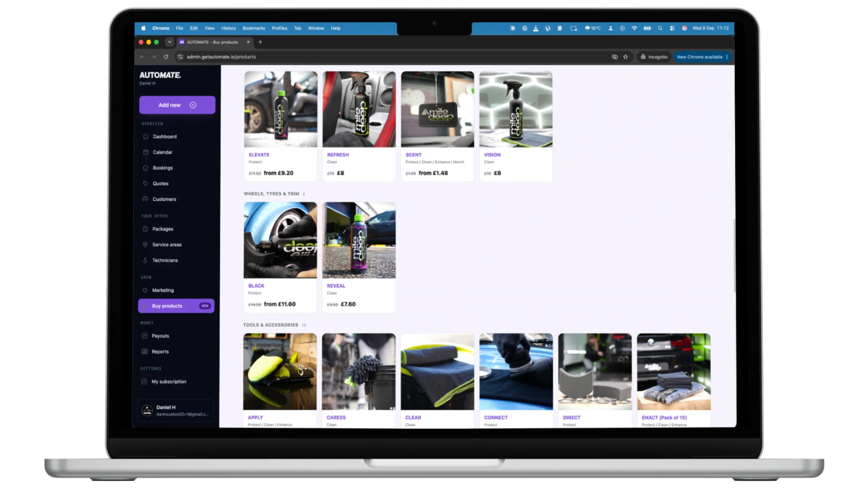This screenshot has width=868, height=488.
Task: Click the Quotes tag icon
Action: pos(146,183)
